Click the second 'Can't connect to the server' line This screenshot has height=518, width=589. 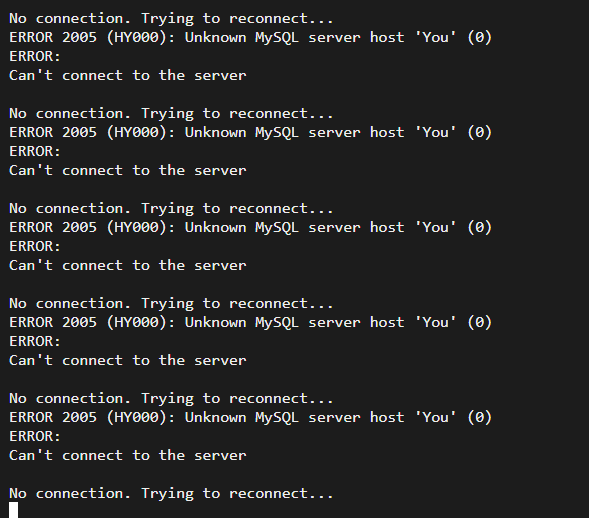coord(128,170)
